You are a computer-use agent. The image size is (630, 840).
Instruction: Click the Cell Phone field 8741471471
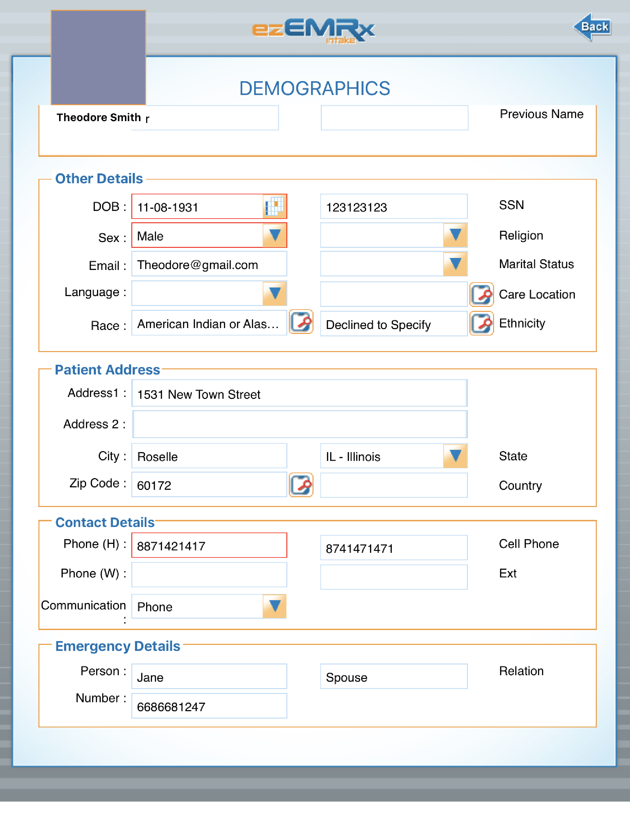point(394,548)
